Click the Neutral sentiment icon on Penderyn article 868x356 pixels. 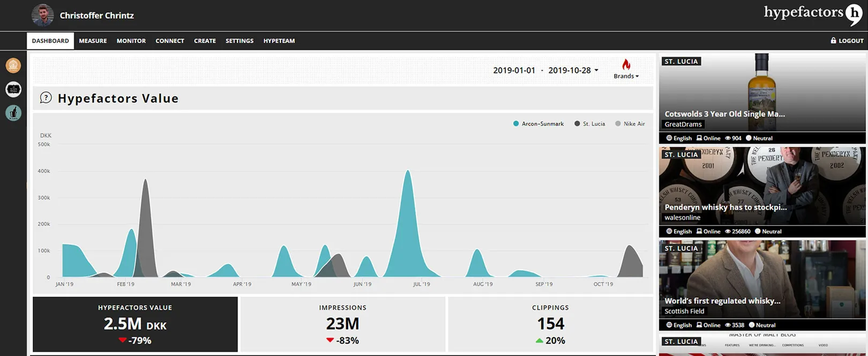(758, 231)
